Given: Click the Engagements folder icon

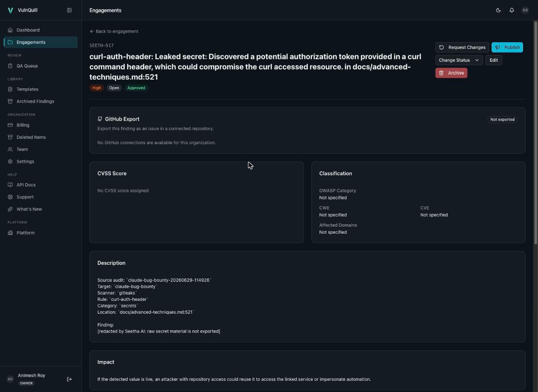Looking at the screenshot, I should coord(10,42).
